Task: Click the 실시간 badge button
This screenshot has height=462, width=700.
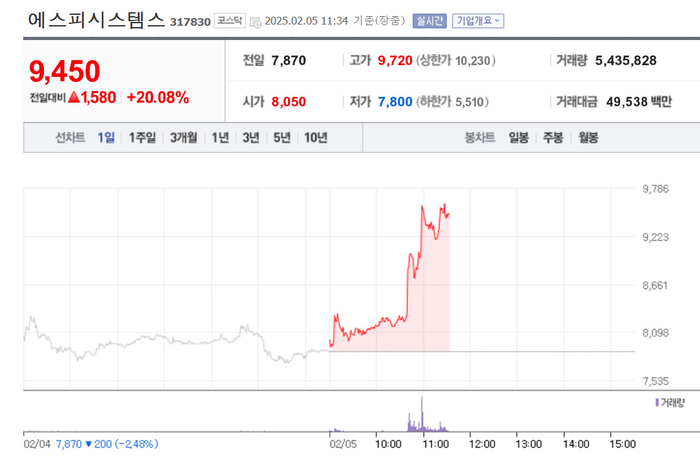Action: coord(429,21)
